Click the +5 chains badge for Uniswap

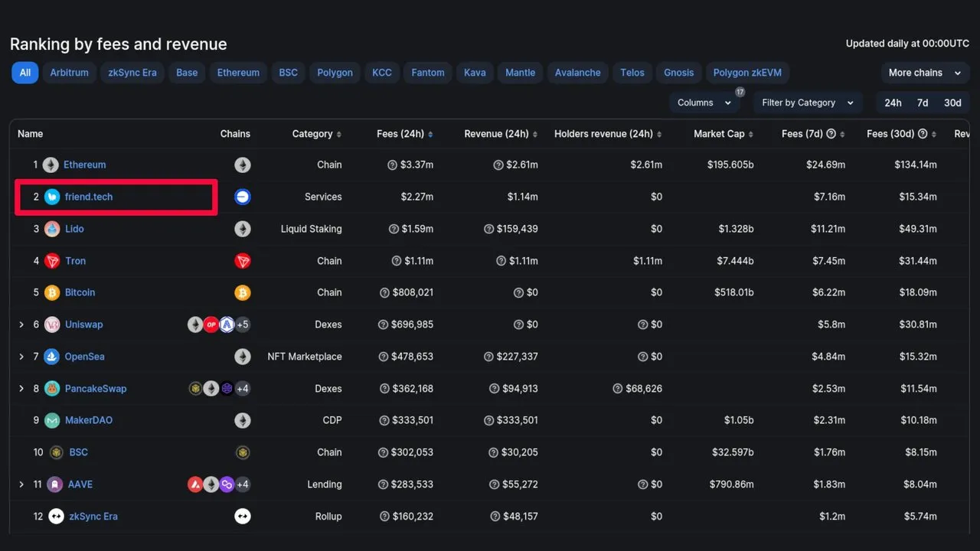pos(243,324)
